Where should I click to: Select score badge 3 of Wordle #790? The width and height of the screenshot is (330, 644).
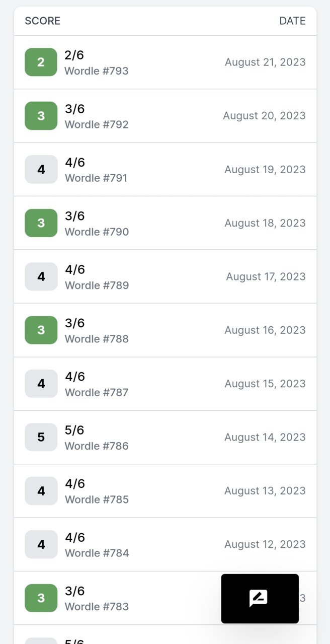point(41,223)
